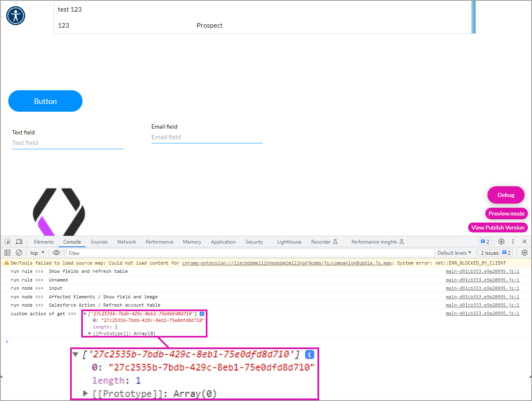Open source link for Unnamed rule row
This screenshot has height=401, width=532.
[x=483, y=280]
